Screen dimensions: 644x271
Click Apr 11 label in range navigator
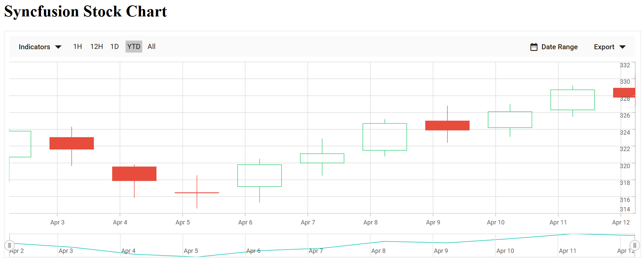567,251
